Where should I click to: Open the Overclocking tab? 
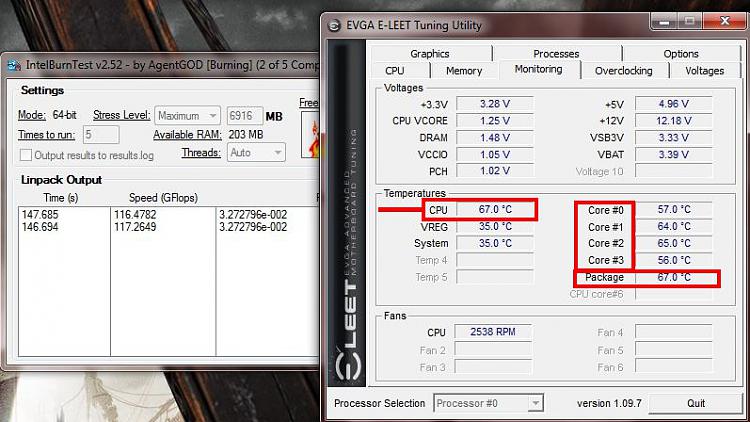tap(624, 71)
